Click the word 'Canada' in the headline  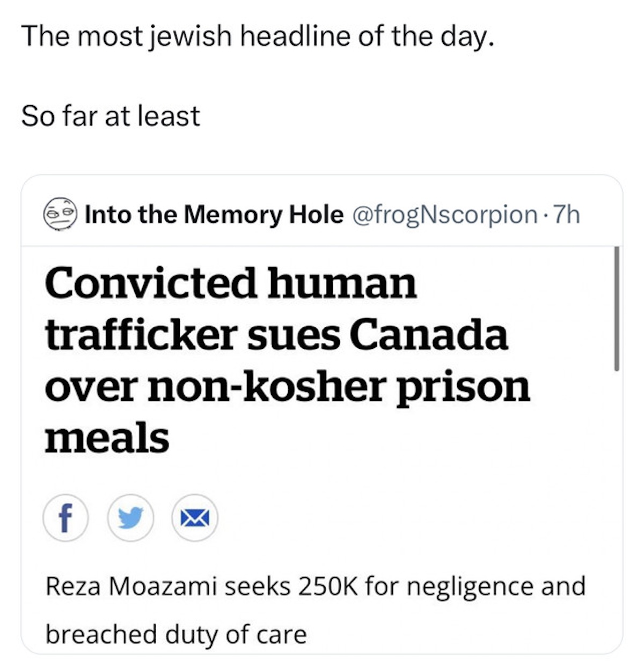(x=428, y=335)
